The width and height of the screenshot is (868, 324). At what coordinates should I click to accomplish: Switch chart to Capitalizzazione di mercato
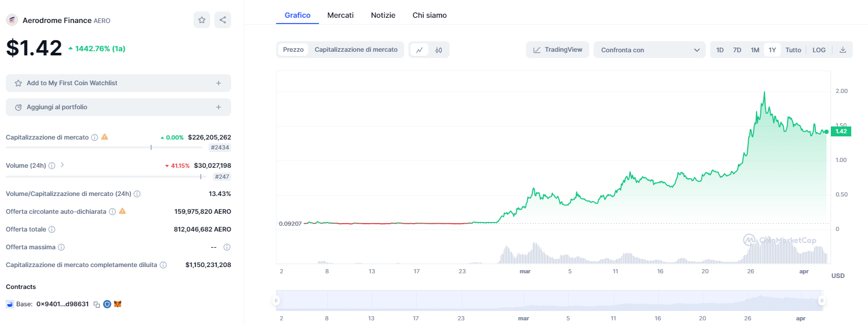pyautogui.click(x=356, y=50)
